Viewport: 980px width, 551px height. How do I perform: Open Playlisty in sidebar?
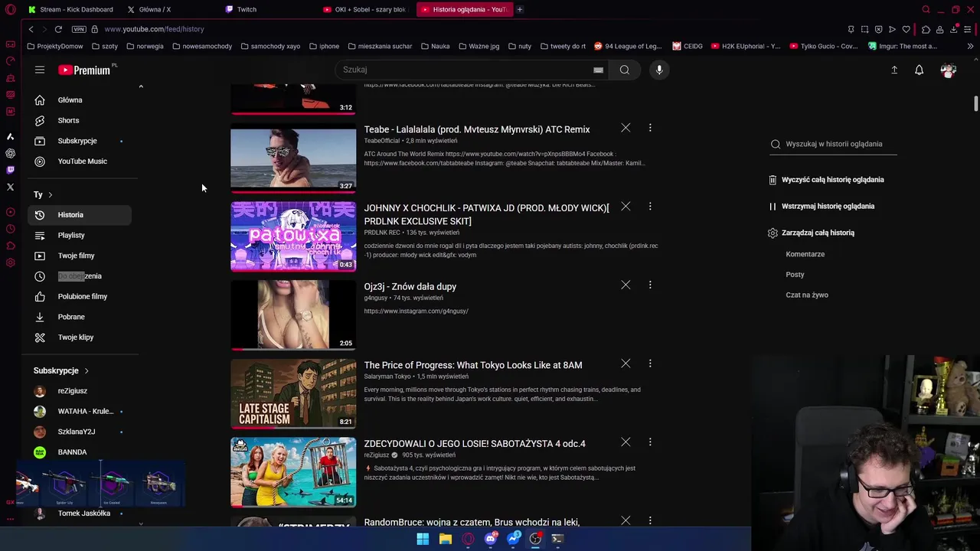(80, 235)
